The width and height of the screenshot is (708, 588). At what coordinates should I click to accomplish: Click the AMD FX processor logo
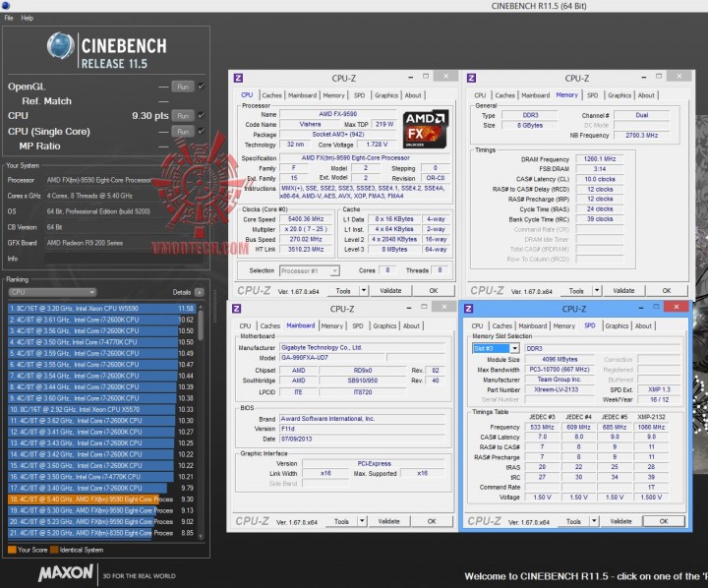pos(426,129)
